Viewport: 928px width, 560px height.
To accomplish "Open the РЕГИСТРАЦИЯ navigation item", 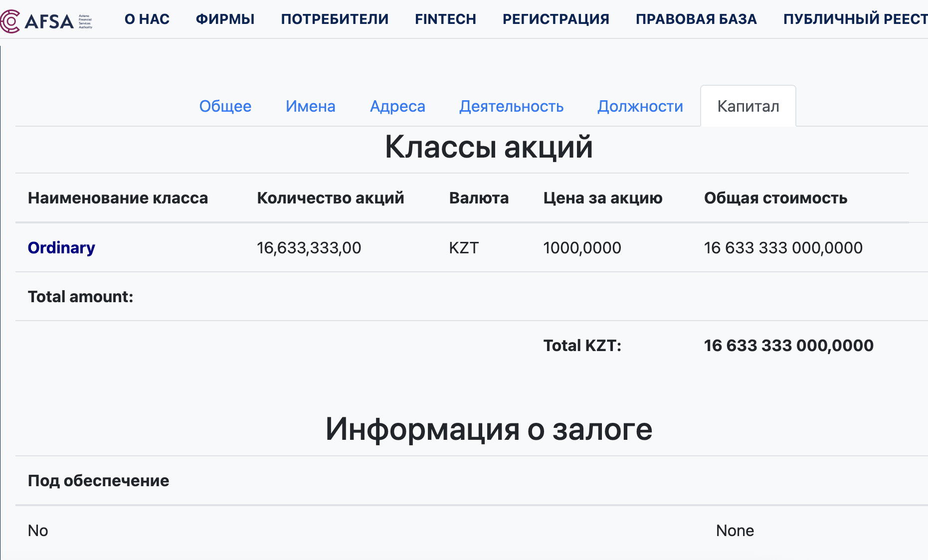I will click(556, 19).
